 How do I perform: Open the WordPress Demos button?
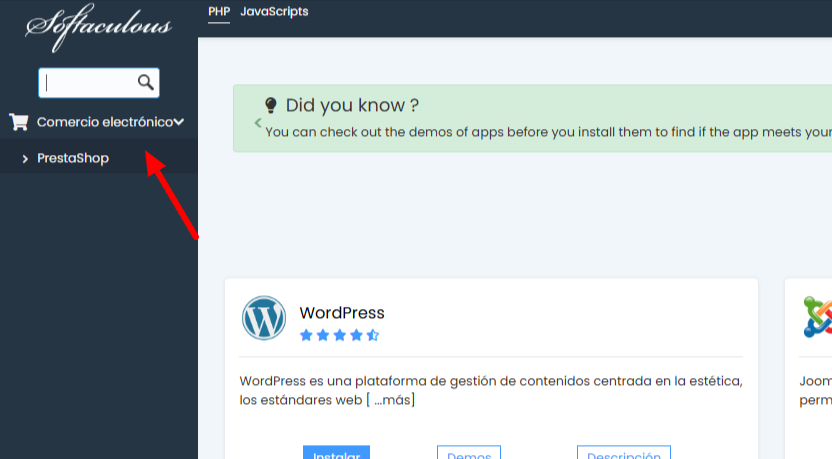coord(469,453)
